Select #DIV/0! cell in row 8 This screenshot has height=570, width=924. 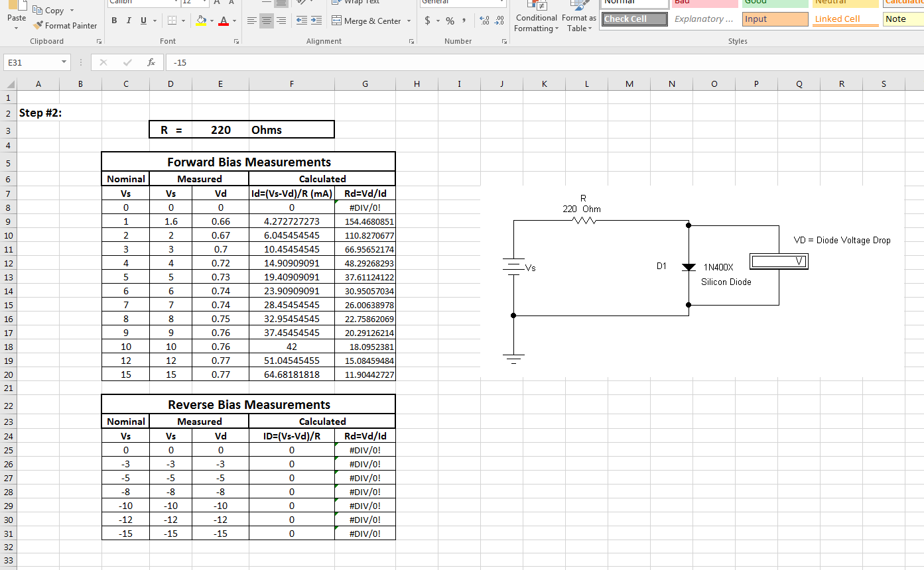365,207
